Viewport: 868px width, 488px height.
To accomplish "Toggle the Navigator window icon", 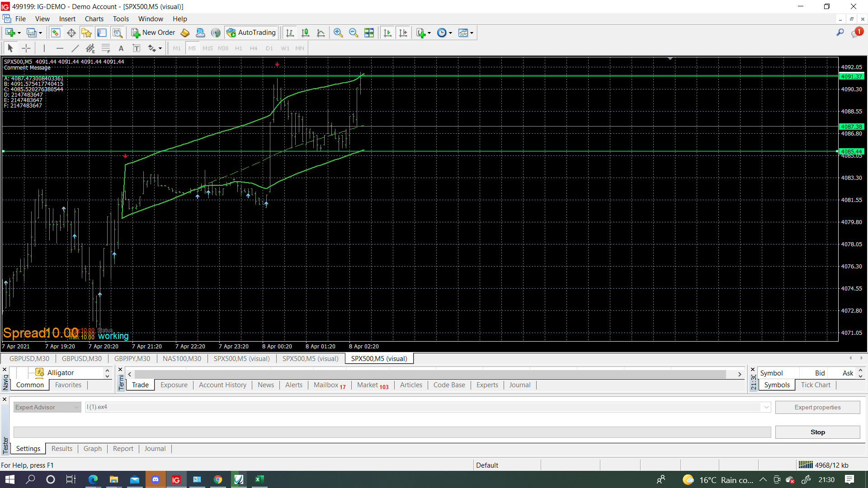I will 86,33.
